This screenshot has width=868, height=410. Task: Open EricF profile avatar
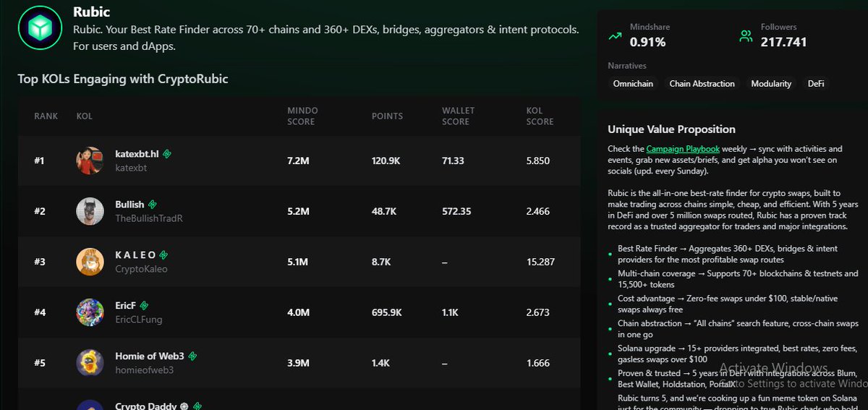point(90,312)
